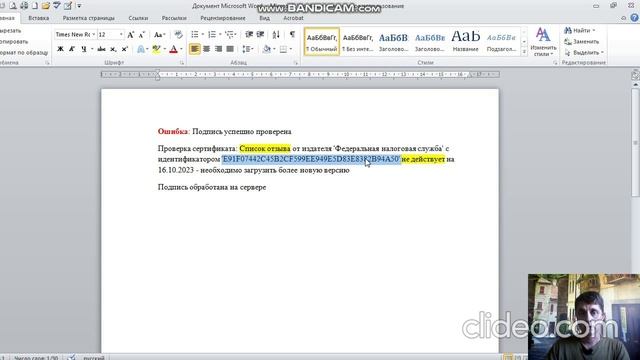Select the Обычный style

pos(322,42)
